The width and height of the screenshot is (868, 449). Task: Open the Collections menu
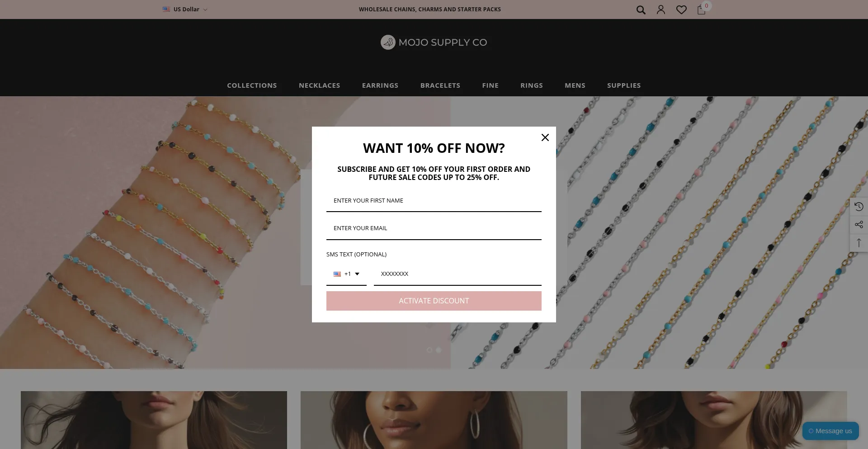pos(252,85)
